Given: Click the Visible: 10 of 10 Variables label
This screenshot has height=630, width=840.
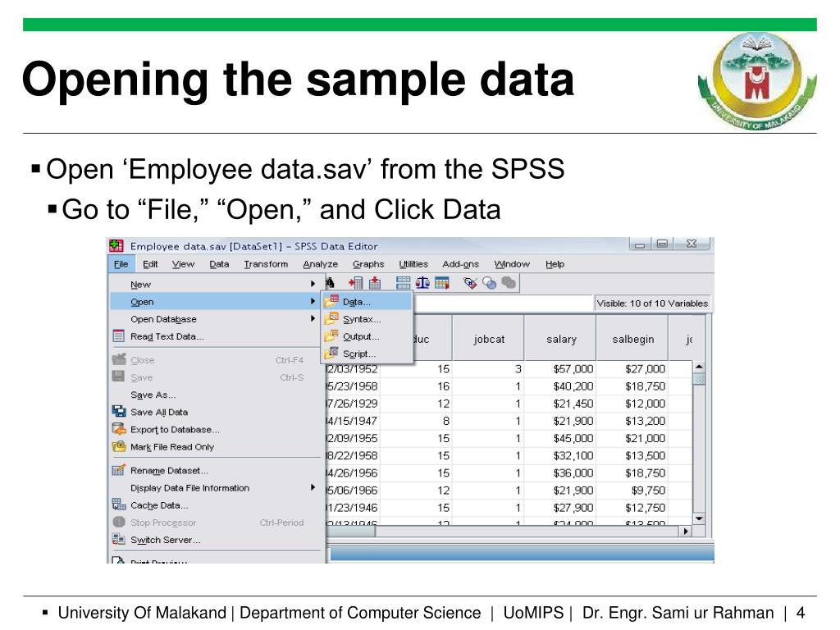Looking at the screenshot, I should (652, 304).
